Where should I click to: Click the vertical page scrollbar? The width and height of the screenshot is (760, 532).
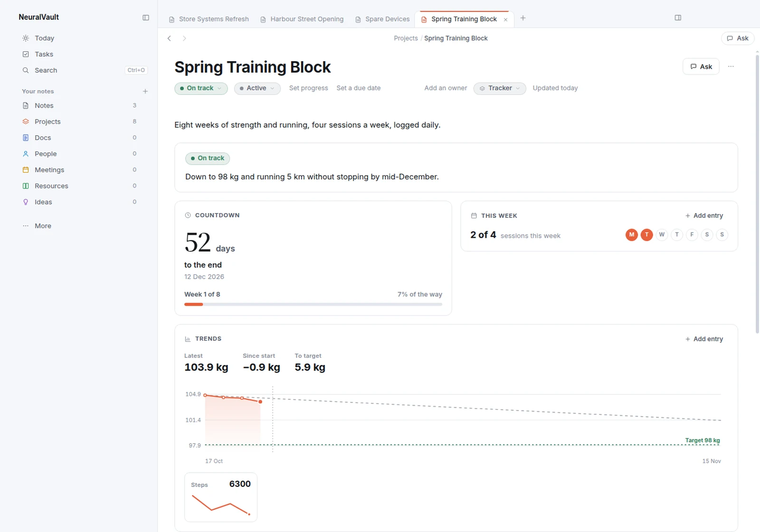(x=757, y=195)
